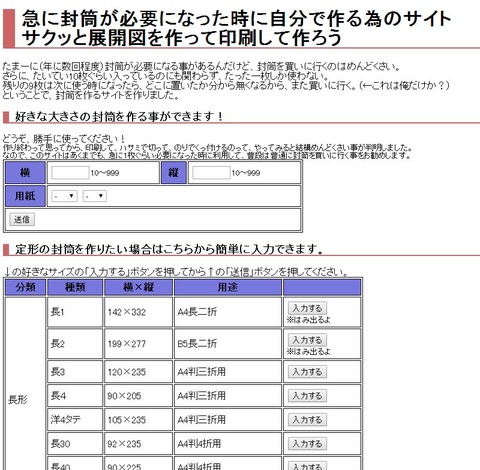Click the 長1 type cell
Screen dimensions: 480x470
click(75, 312)
